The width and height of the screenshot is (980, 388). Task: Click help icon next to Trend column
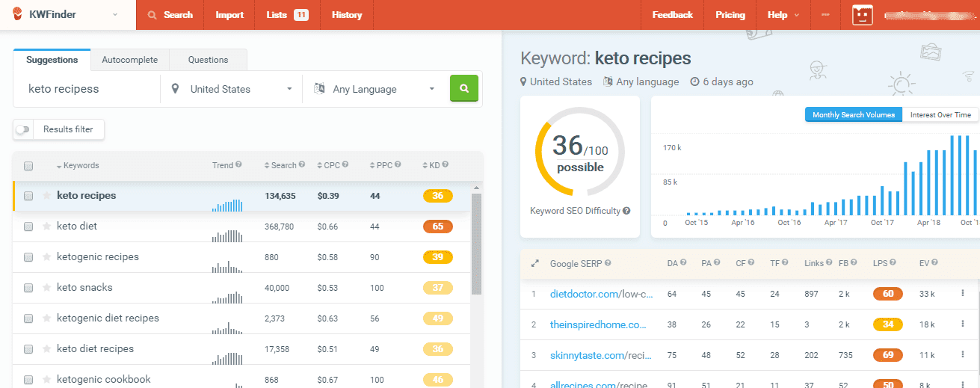(x=238, y=165)
